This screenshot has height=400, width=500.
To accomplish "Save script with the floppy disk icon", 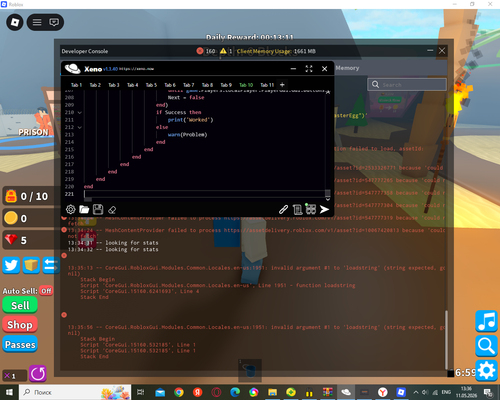I will [x=98, y=209].
